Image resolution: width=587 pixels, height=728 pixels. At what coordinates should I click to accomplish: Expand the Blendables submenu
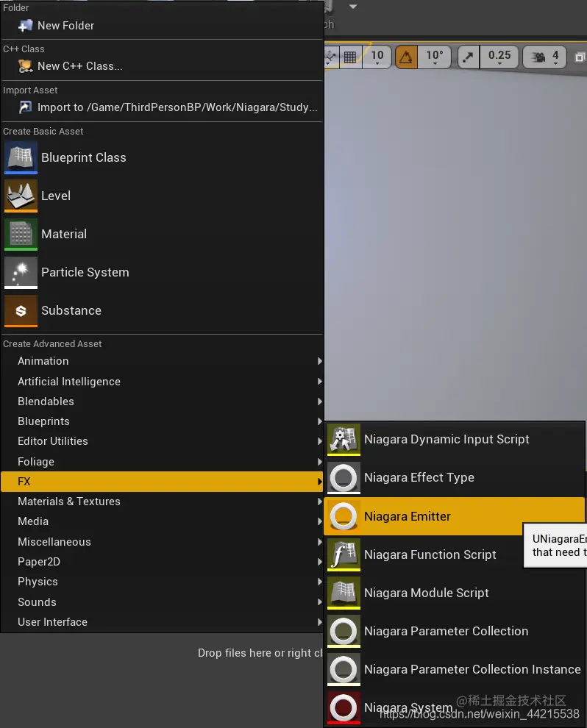(162, 402)
